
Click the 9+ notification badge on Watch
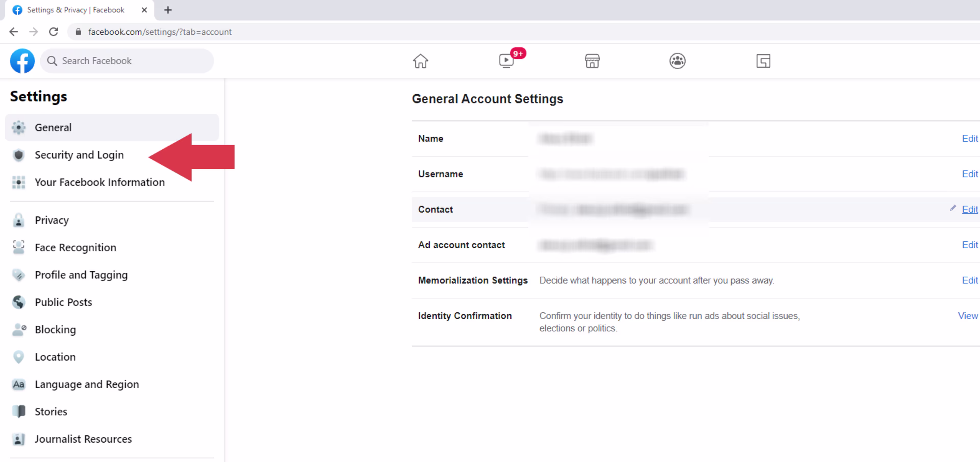click(x=518, y=54)
